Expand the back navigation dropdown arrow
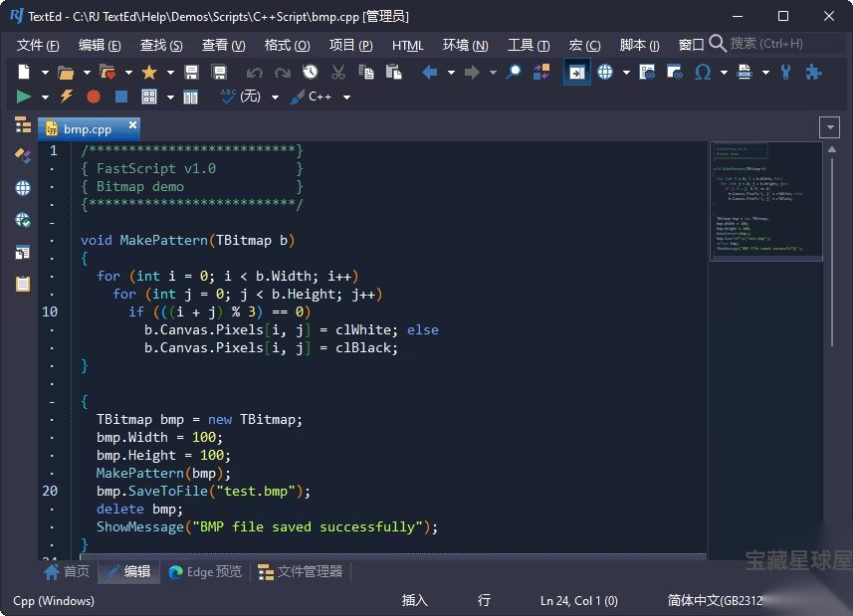Image resolution: width=853 pixels, height=616 pixels. (451, 73)
